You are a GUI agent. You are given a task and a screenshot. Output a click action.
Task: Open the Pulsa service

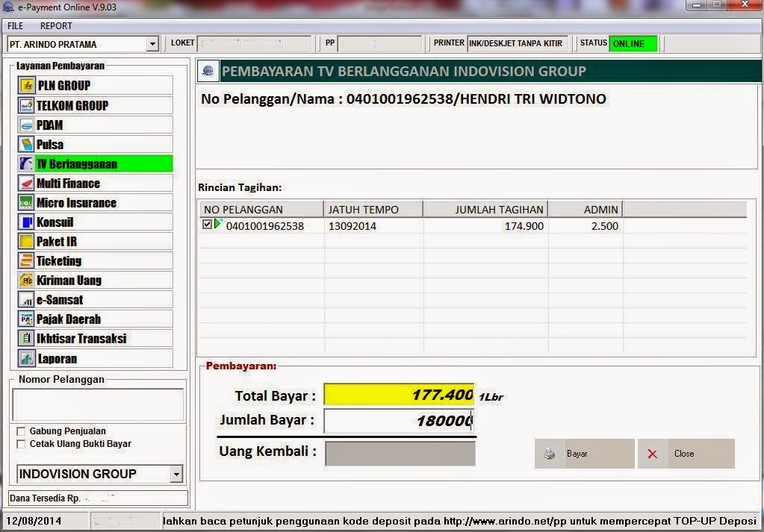click(x=96, y=144)
